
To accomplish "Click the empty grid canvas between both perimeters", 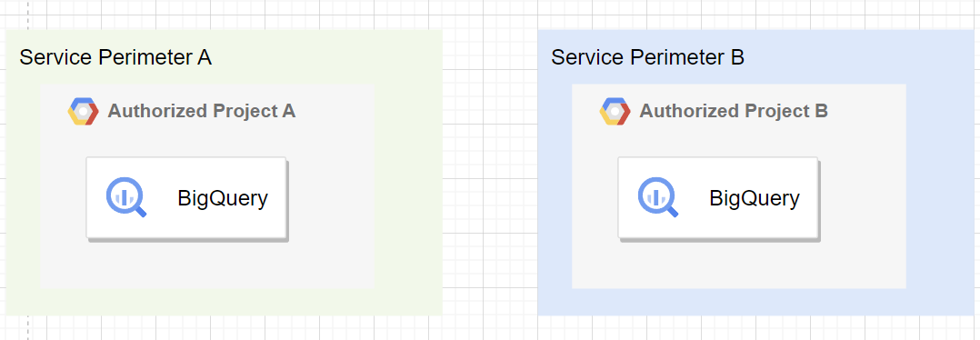I will (490, 172).
